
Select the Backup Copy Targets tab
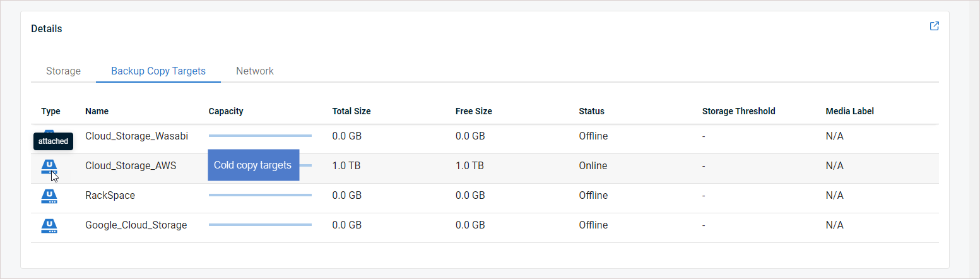click(x=158, y=71)
